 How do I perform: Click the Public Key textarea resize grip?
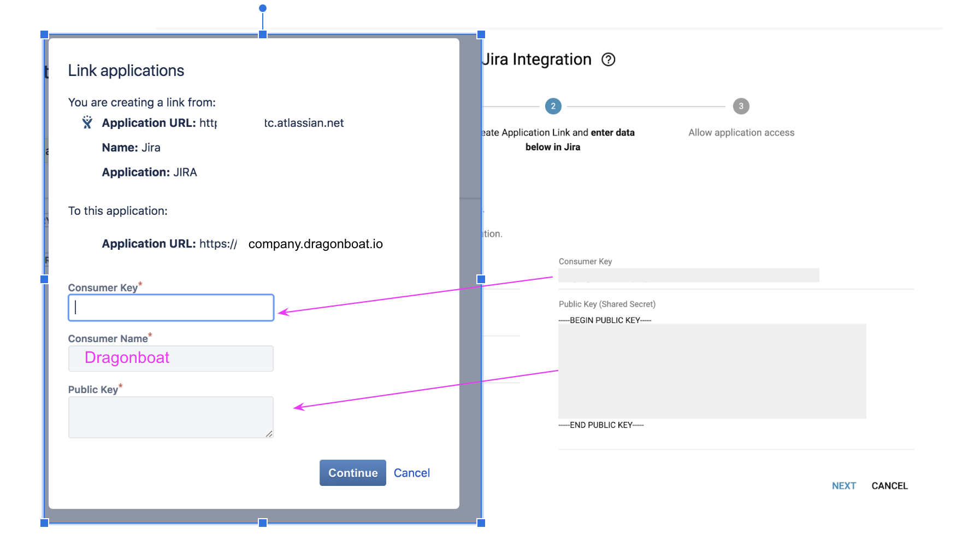click(x=269, y=434)
